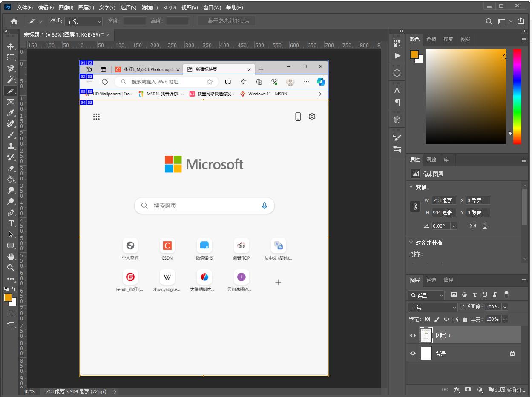The width and height of the screenshot is (532, 397).
Task: Click the W width value field
Action: pos(444,200)
